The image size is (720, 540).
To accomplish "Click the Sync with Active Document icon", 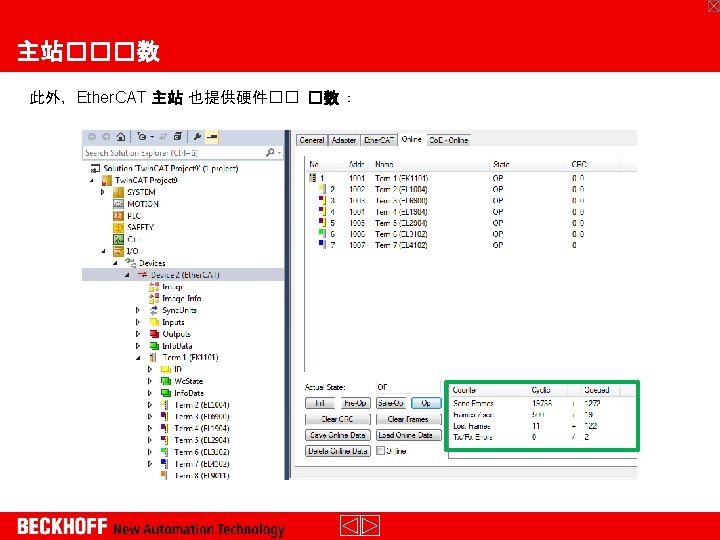I will click(163, 136).
